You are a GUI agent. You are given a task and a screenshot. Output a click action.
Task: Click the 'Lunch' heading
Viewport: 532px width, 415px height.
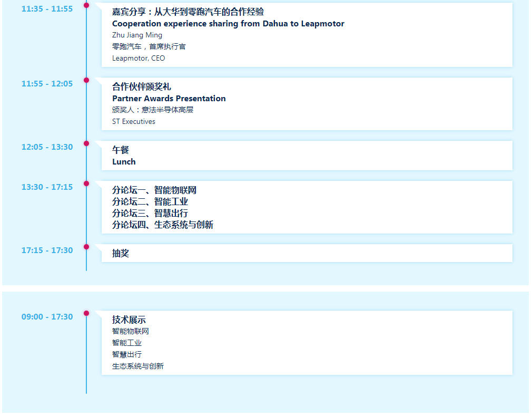[x=124, y=162]
